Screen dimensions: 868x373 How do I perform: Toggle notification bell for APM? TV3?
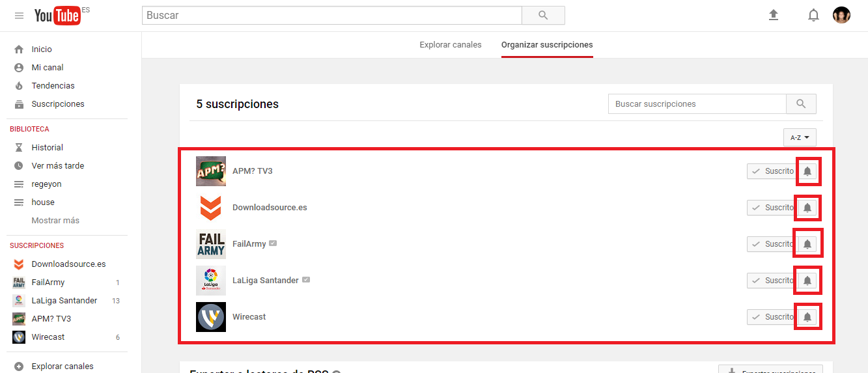click(x=807, y=171)
